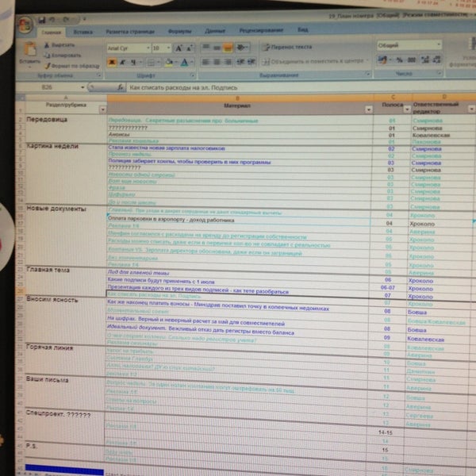Click the name box showing B26
The image size is (476, 476).
coord(47,87)
